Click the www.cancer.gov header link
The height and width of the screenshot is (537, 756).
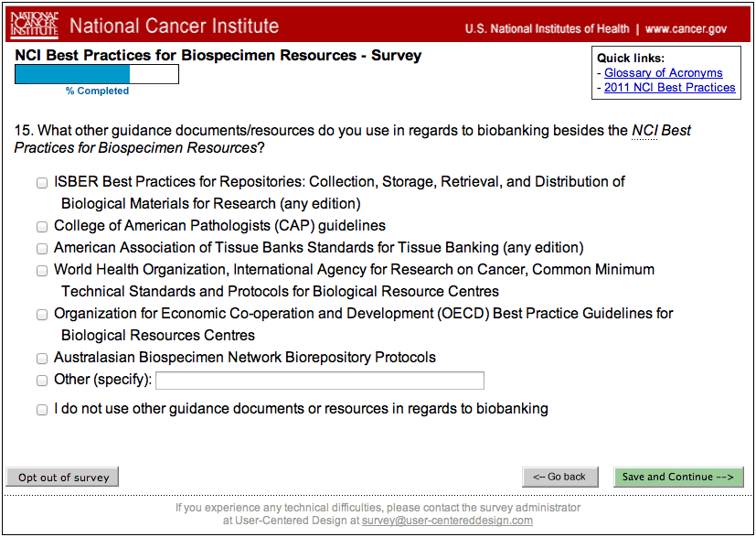pyautogui.click(x=687, y=28)
